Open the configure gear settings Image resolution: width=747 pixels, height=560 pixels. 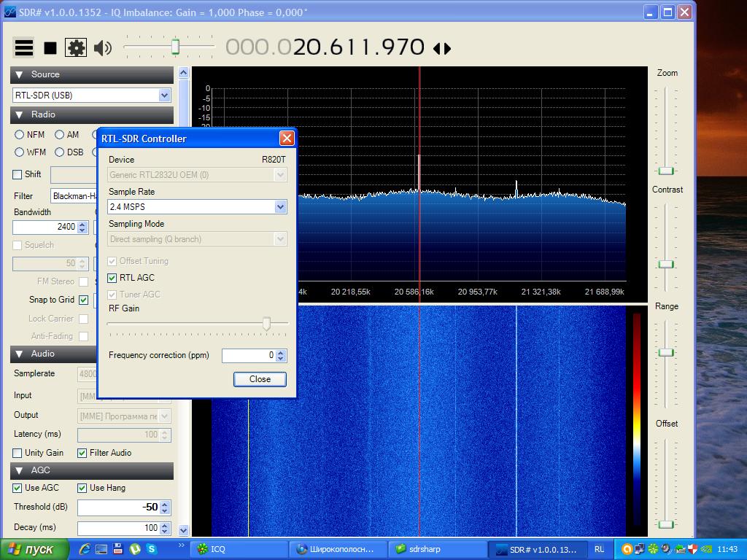click(76, 47)
